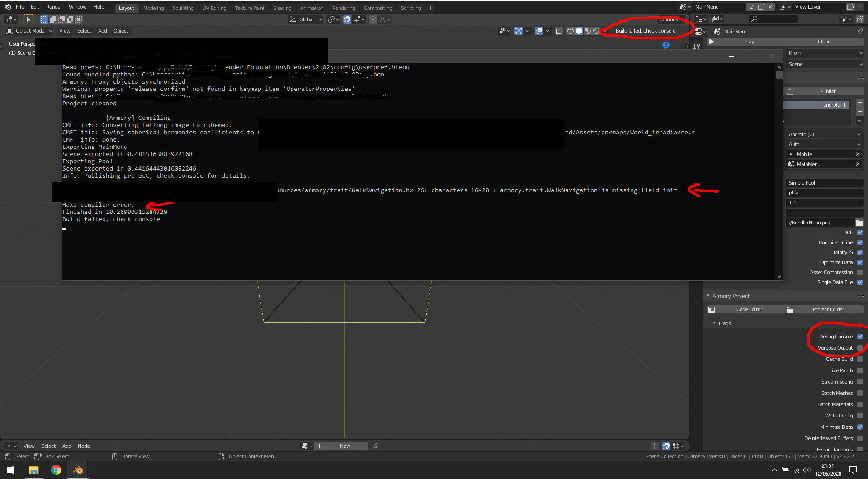Switch to material preview shading
The height and width of the screenshot is (479, 868).
588,31
